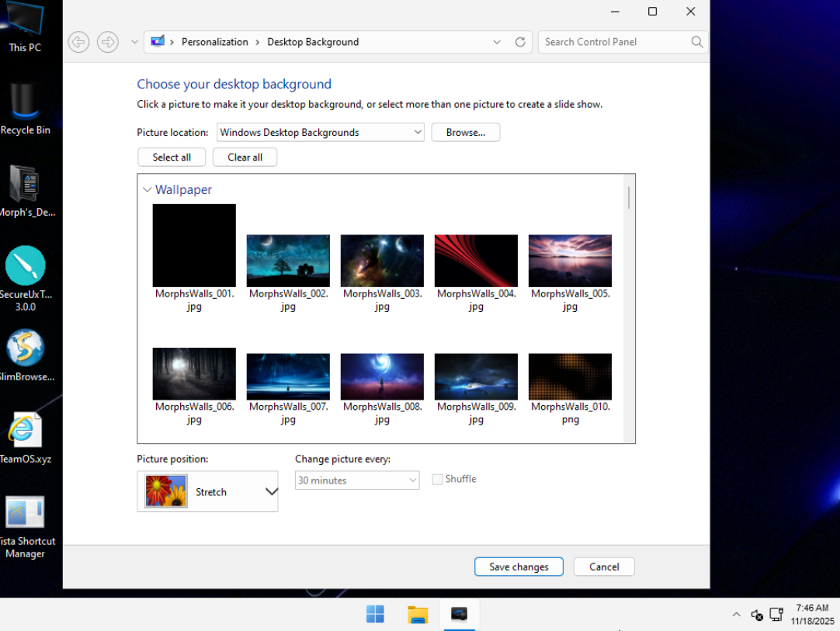
Task: Collapse the Wallpaper group
Action: [x=147, y=189]
